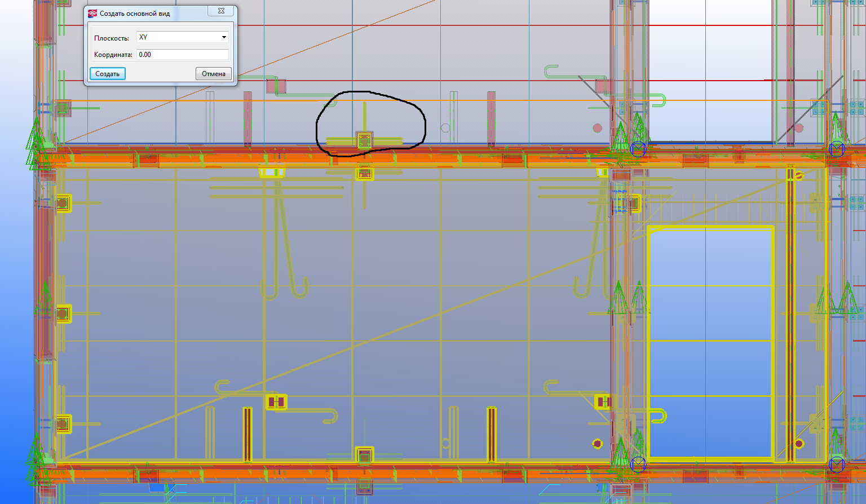Click the Координата: label

point(113,55)
